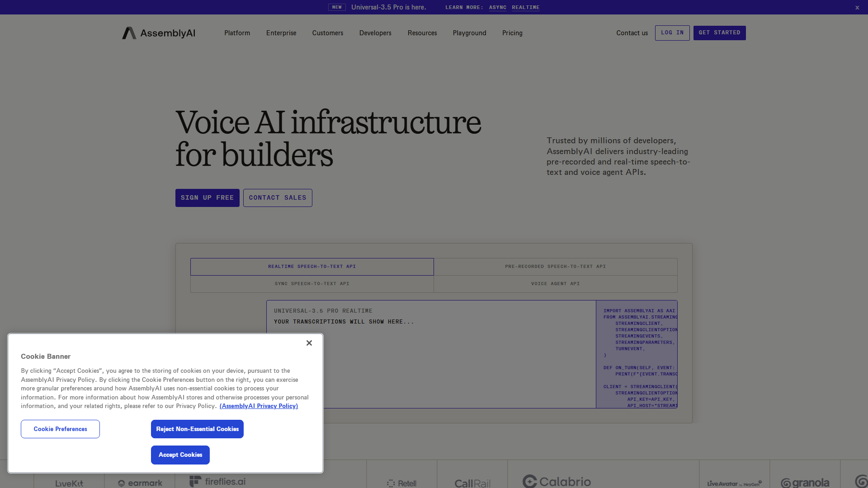Image resolution: width=868 pixels, height=488 pixels.
Task: Open the Developers menu
Action: (375, 33)
